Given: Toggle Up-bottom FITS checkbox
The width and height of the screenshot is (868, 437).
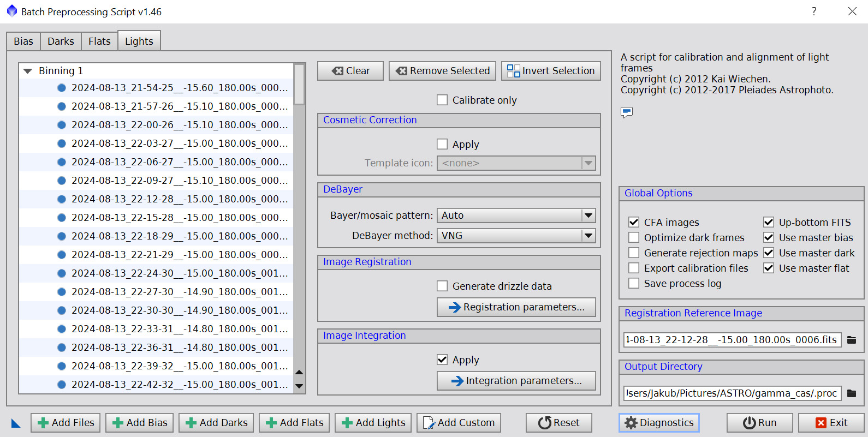Looking at the screenshot, I should click(x=769, y=222).
